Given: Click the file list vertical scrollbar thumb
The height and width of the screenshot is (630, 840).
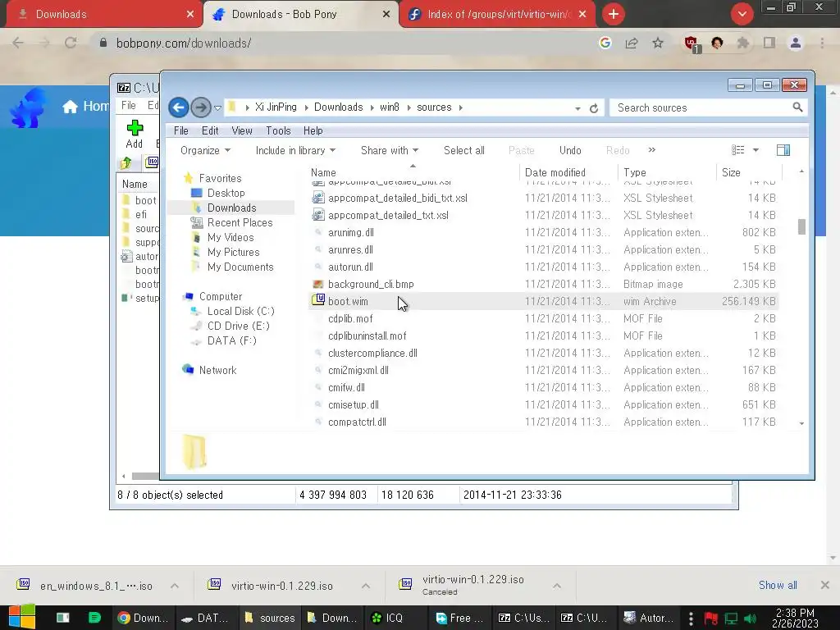Looking at the screenshot, I should point(801,226).
